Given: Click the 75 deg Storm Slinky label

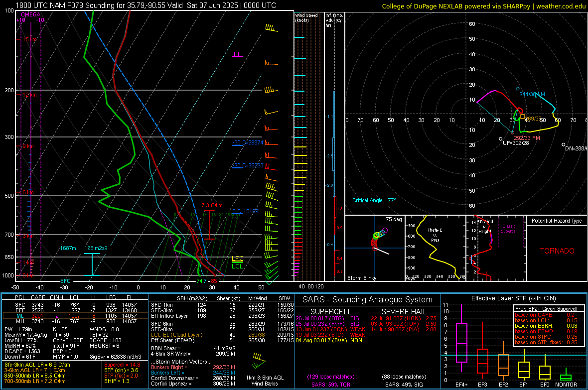Looking at the screenshot, I should (394, 219).
